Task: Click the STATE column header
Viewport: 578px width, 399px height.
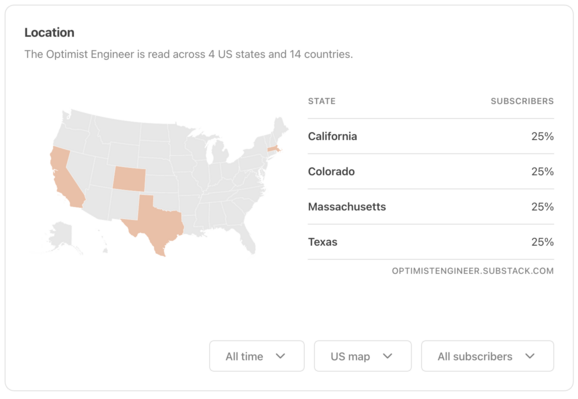Action: coord(322,101)
